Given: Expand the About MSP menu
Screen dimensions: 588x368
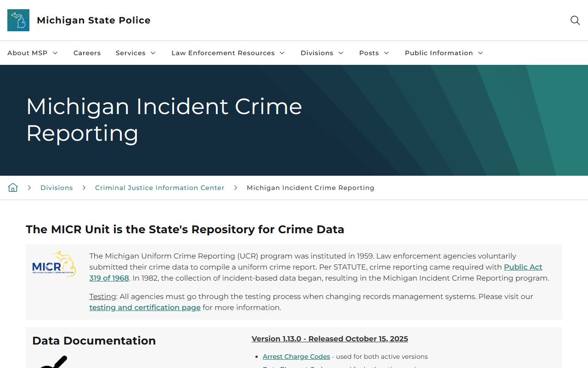Looking at the screenshot, I should [x=33, y=53].
